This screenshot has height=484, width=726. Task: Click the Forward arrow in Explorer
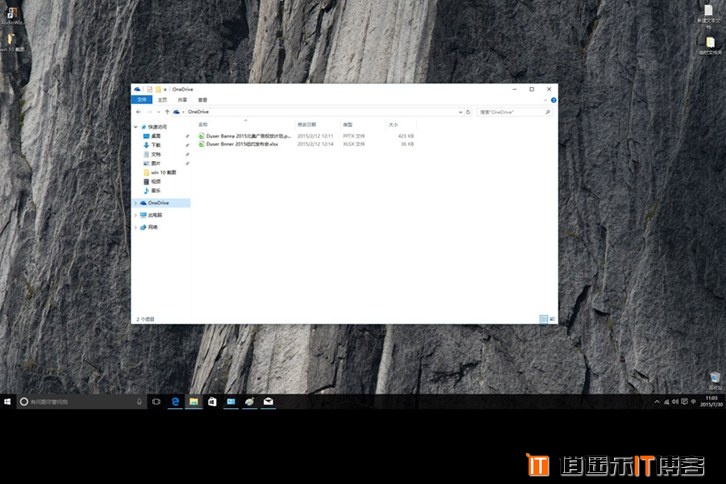point(150,112)
